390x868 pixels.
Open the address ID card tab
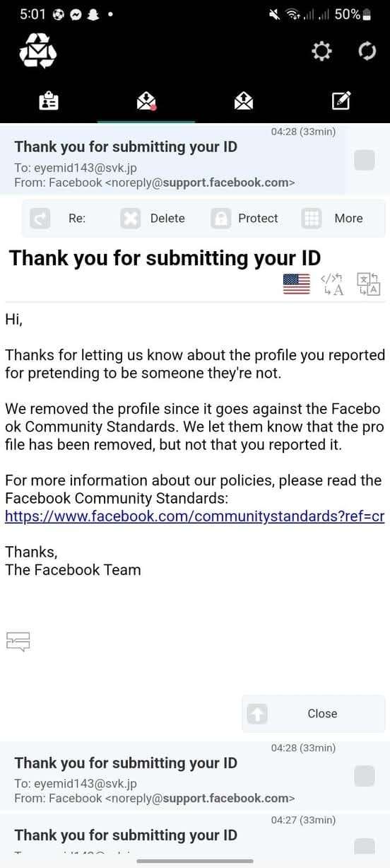pyautogui.click(x=49, y=101)
